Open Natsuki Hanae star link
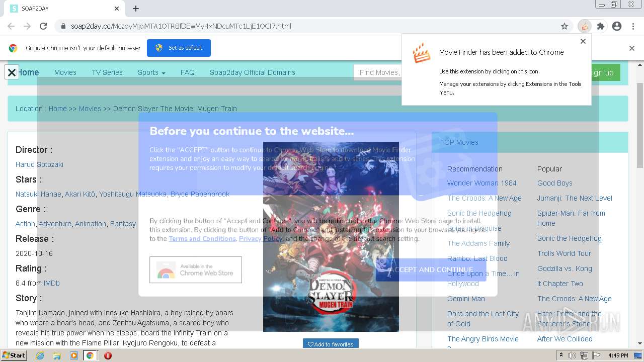644x362 pixels. coord(38,194)
